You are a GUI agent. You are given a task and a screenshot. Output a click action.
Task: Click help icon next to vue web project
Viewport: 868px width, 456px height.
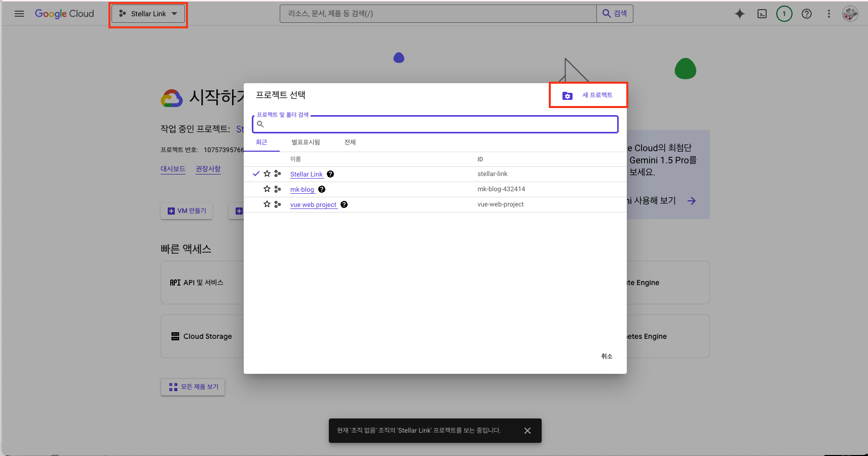[x=344, y=204]
